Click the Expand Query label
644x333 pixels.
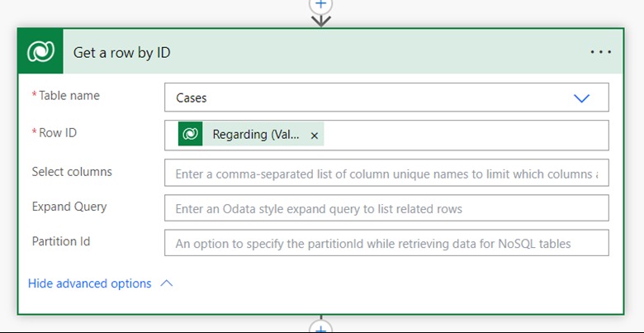(69, 207)
